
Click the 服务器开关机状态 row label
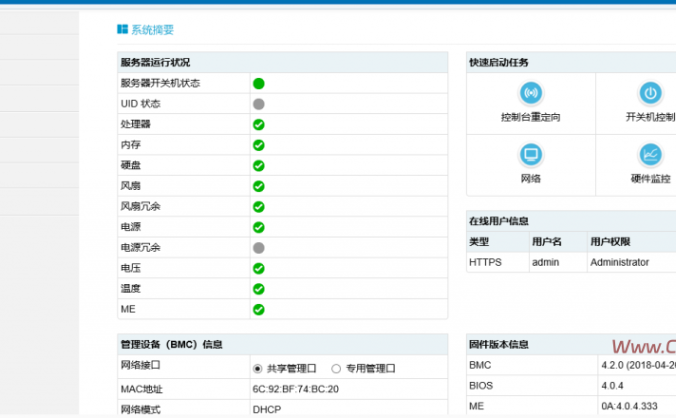[x=160, y=83]
